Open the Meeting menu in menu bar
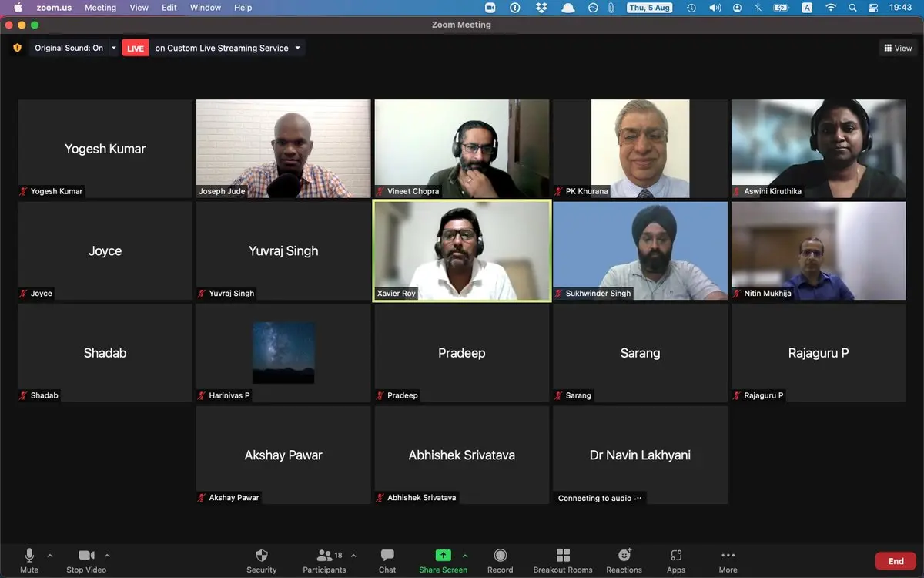Image resolution: width=924 pixels, height=578 pixels. [x=100, y=8]
